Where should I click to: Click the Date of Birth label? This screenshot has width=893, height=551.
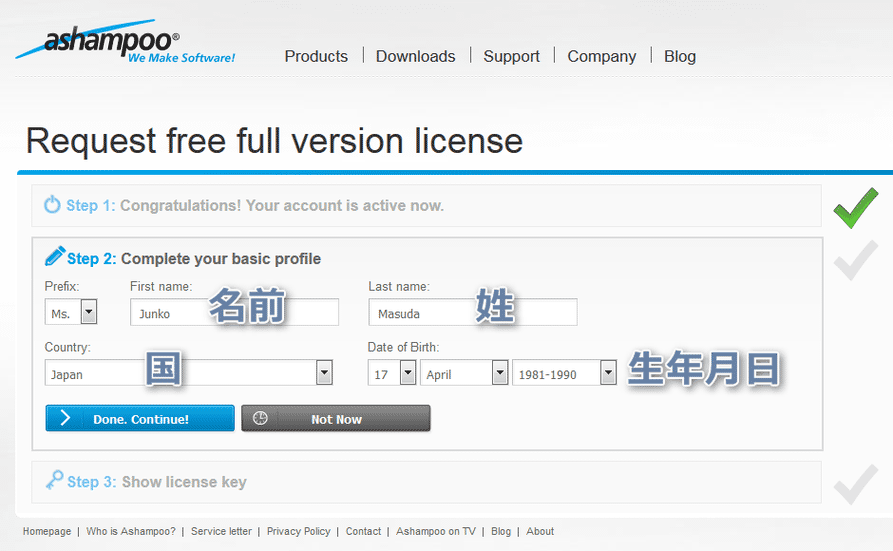tap(403, 347)
